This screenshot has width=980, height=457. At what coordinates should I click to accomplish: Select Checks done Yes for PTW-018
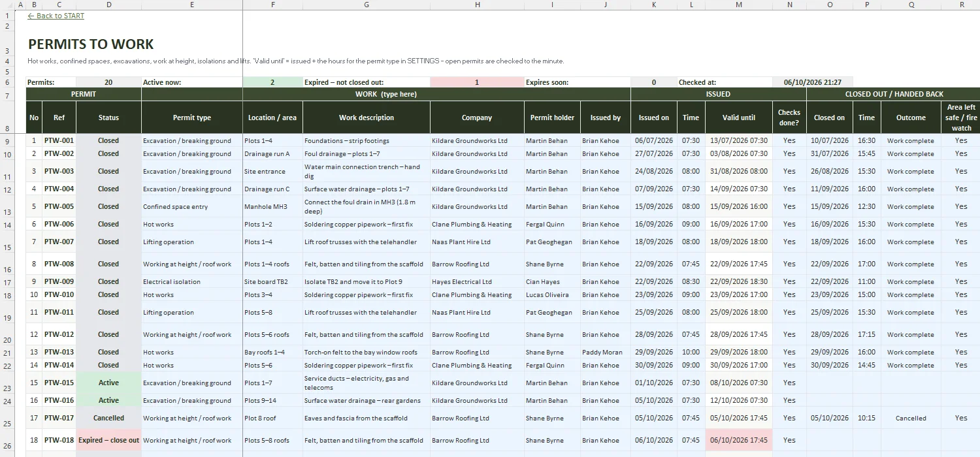coord(789,440)
